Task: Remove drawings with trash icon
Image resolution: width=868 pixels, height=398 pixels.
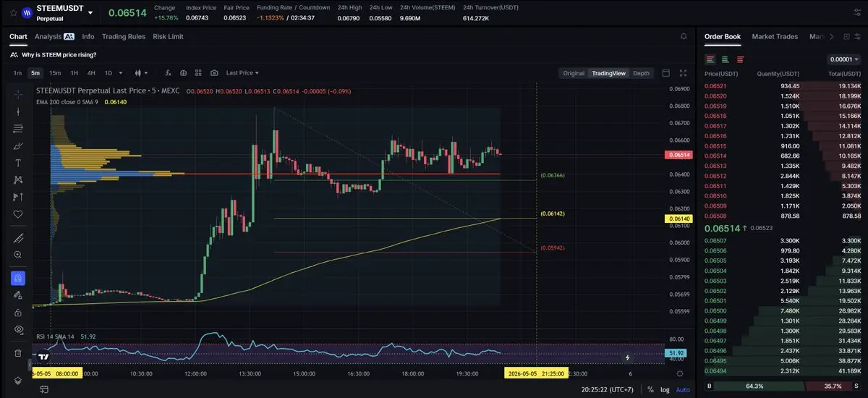Action: point(18,353)
